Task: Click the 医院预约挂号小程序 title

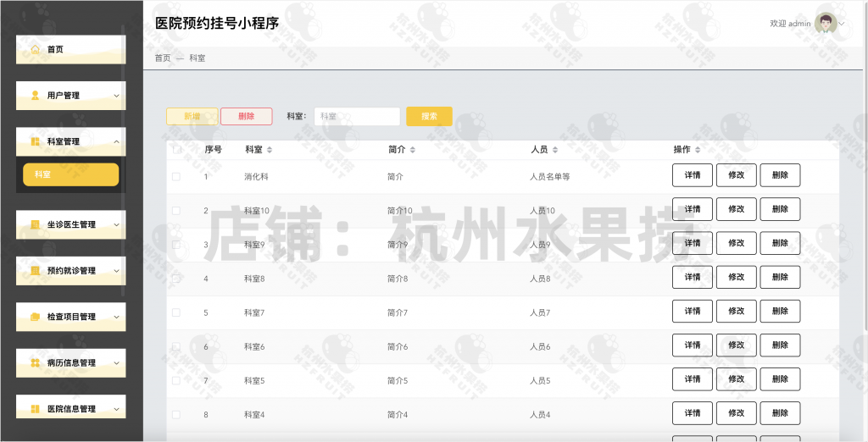Action: (x=217, y=23)
